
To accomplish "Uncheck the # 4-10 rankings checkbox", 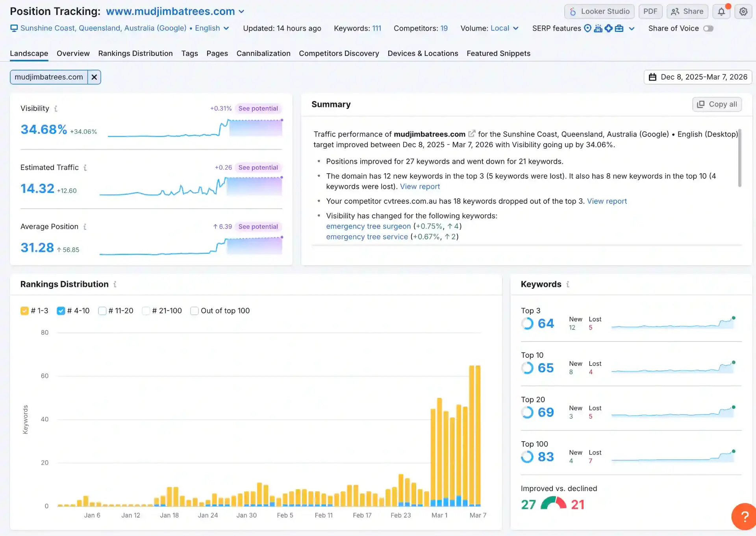I will click(x=61, y=311).
